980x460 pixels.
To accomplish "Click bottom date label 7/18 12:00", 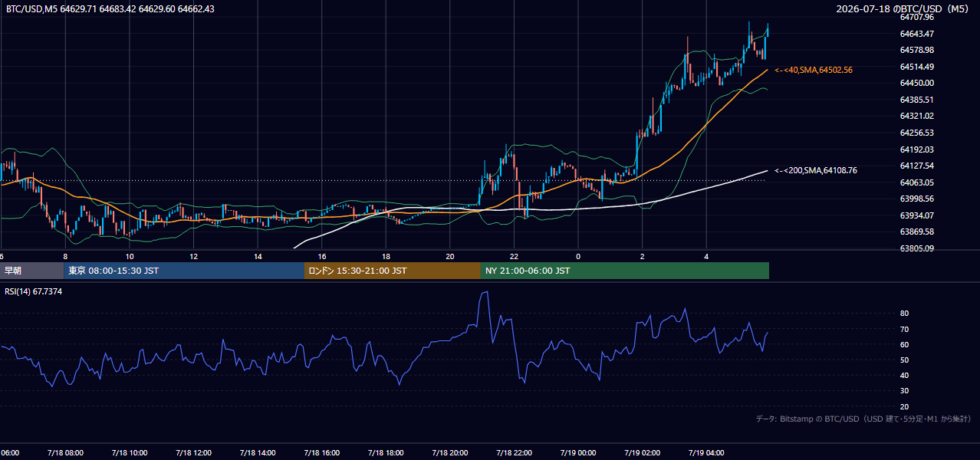I will point(193,453).
